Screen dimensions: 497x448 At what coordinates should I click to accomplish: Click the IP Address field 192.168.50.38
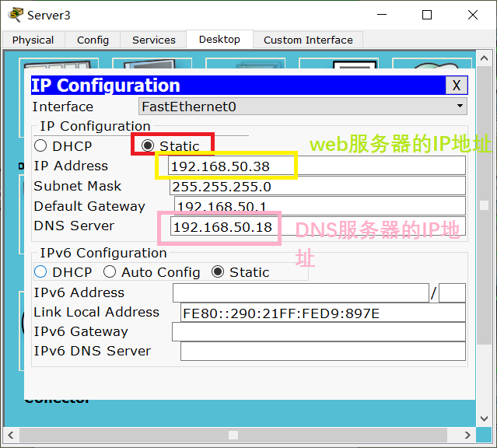point(317,166)
